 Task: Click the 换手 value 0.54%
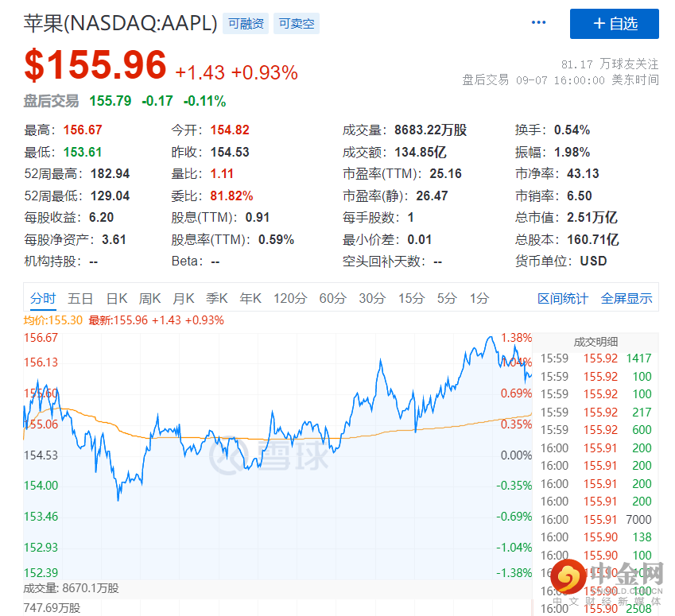[x=572, y=130]
